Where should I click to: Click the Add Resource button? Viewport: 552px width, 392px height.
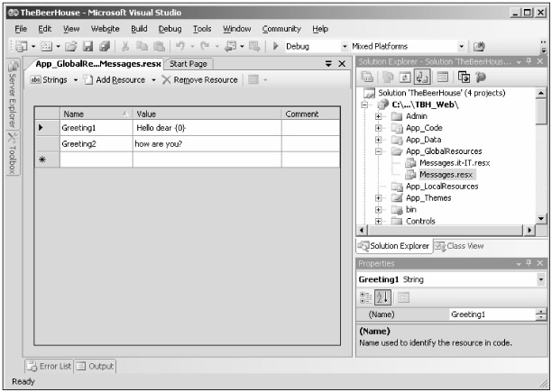pos(122,79)
